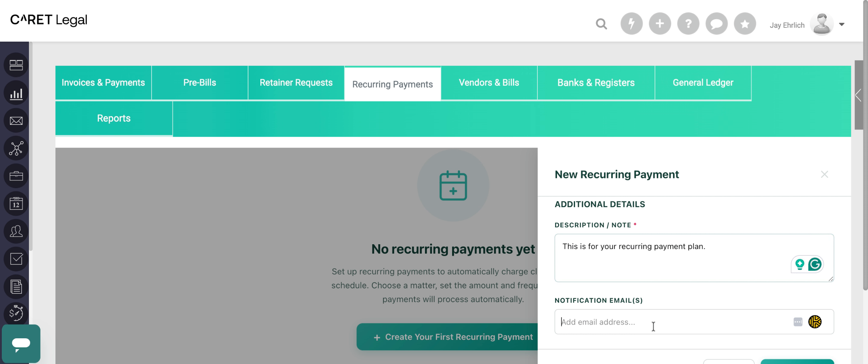Click the Notification Email(s) input field
The image size is (868, 364).
(694, 322)
